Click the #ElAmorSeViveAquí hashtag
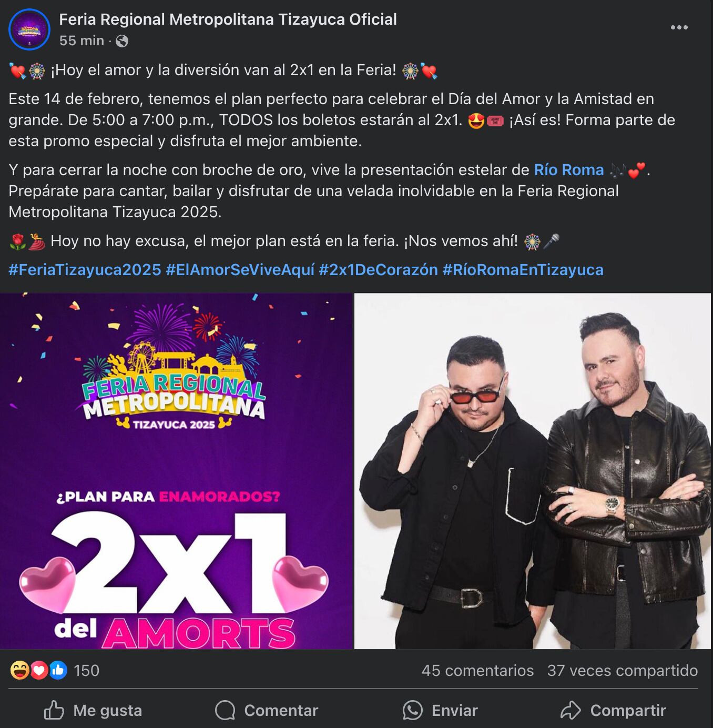This screenshot has height=728, width=713. coord(240,270)
